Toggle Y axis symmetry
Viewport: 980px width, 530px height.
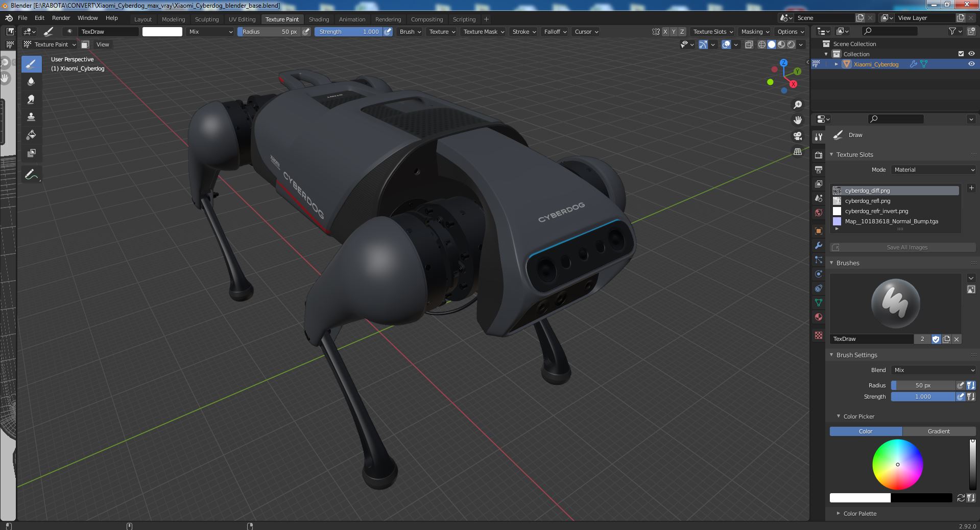[673, 32]
